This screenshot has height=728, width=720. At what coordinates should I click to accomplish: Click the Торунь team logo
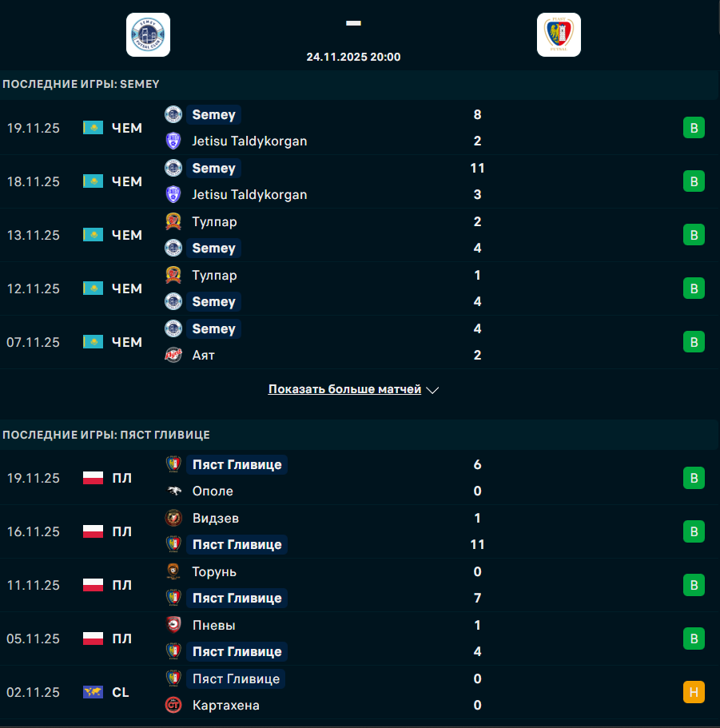(173, 571)
